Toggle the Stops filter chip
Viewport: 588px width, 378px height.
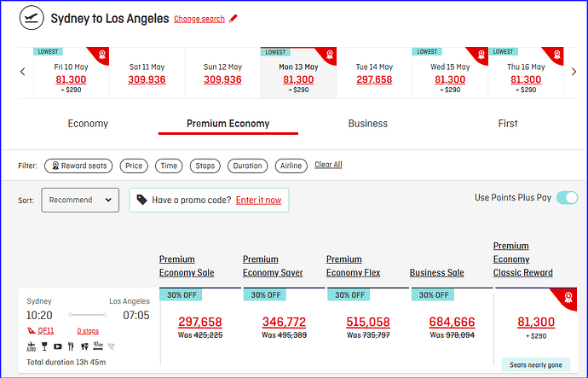tap(205, 166)
